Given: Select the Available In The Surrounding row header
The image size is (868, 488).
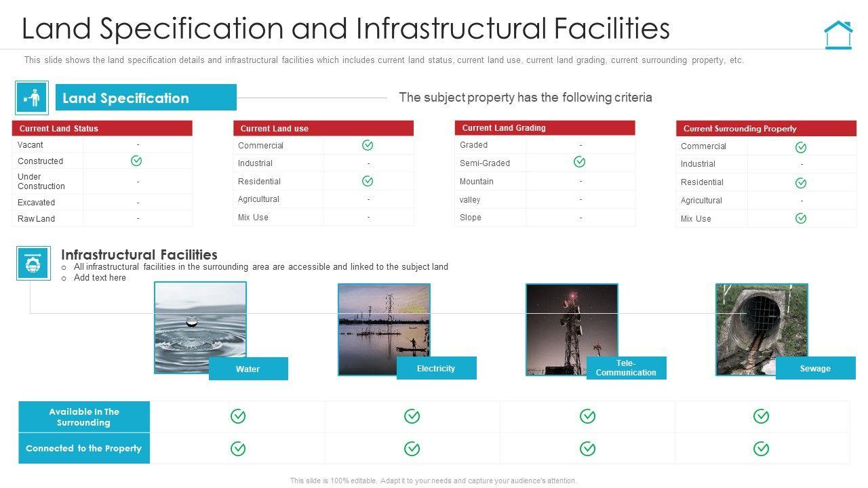Looking at the screenshot, I should coord(84,417).
